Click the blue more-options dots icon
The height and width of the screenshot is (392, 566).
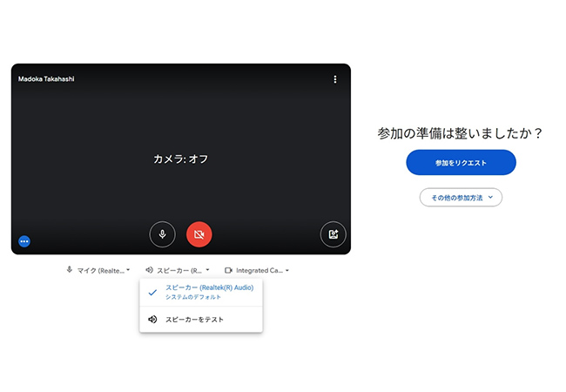24,240
